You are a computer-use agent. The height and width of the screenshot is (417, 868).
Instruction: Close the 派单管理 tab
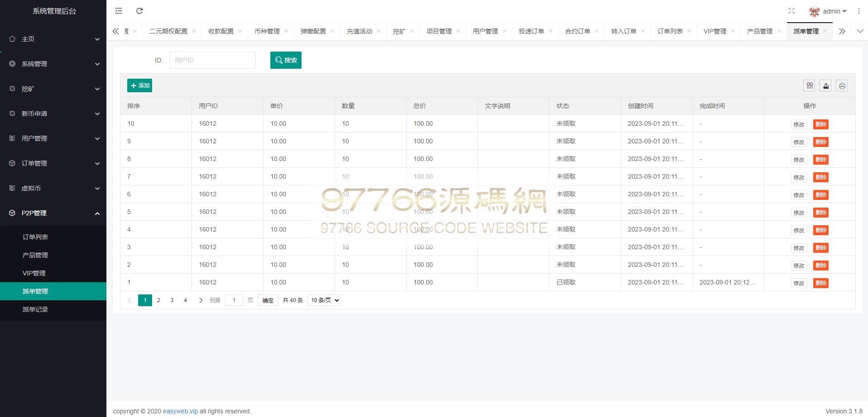[x=825, y=31]
